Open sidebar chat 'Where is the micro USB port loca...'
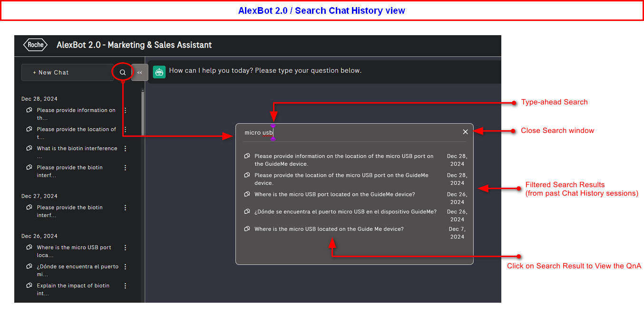Screen dimensions: 644x316 tap(74, 251)
